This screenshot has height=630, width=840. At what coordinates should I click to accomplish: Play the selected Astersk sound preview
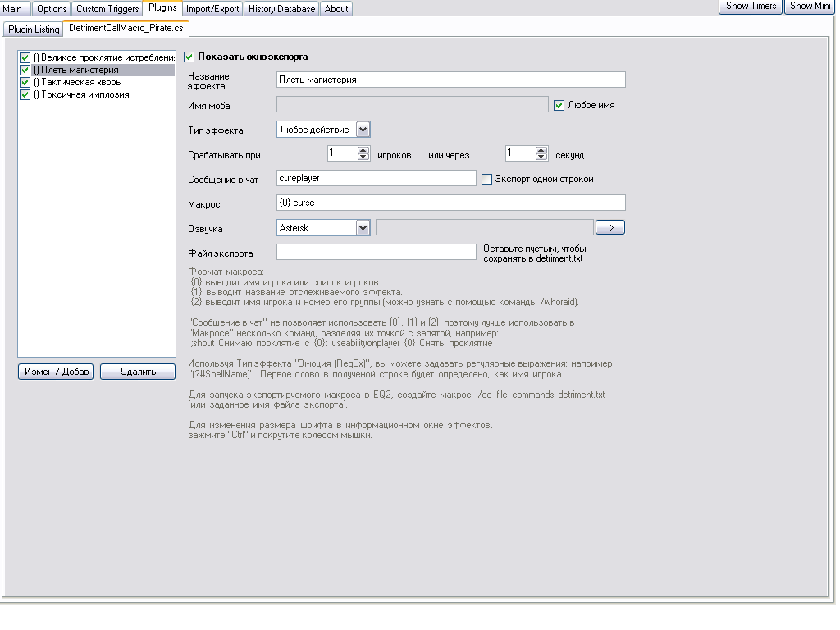pos(609,227)
